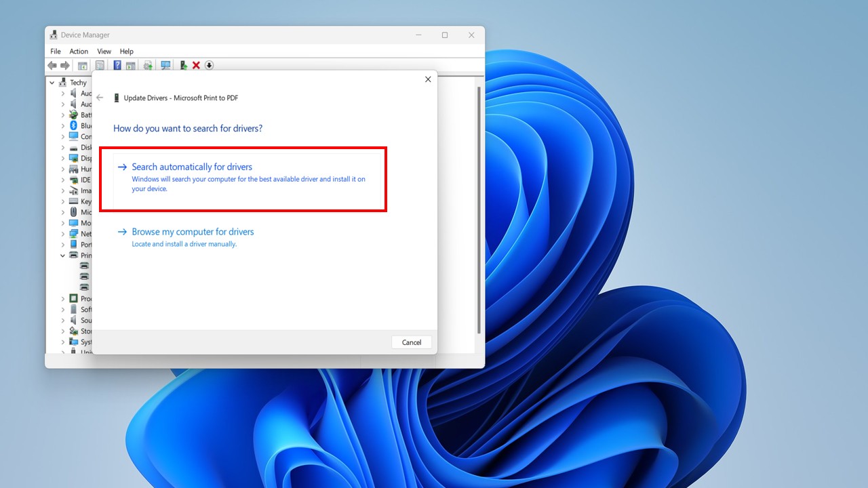Open the Action menu
This screenshot has width=868, height=488.
[x=79, y=52]
